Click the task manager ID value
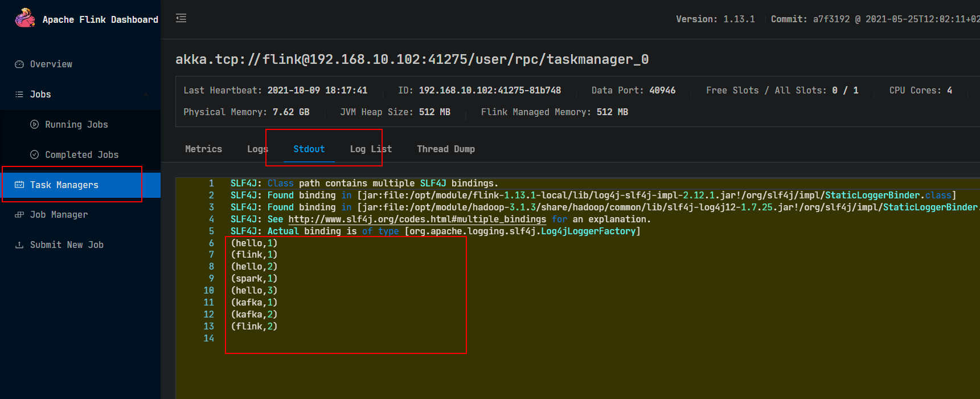 [x=490, y=90]
